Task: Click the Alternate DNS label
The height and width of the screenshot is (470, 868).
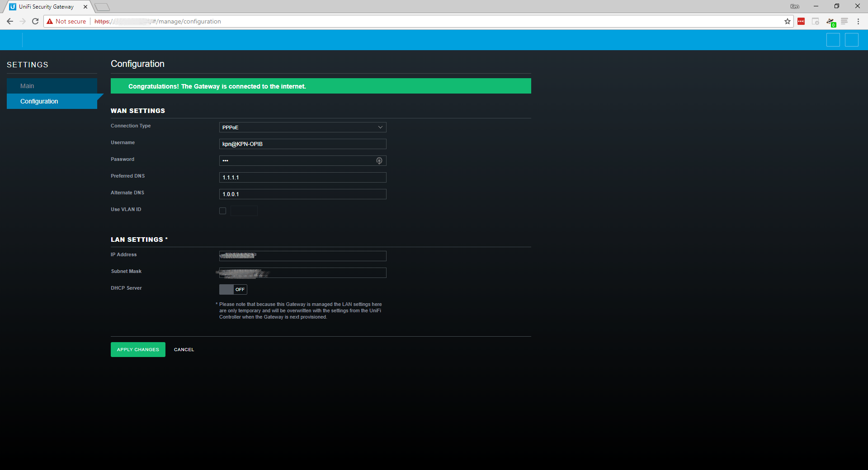Action: tap(127, 193)
